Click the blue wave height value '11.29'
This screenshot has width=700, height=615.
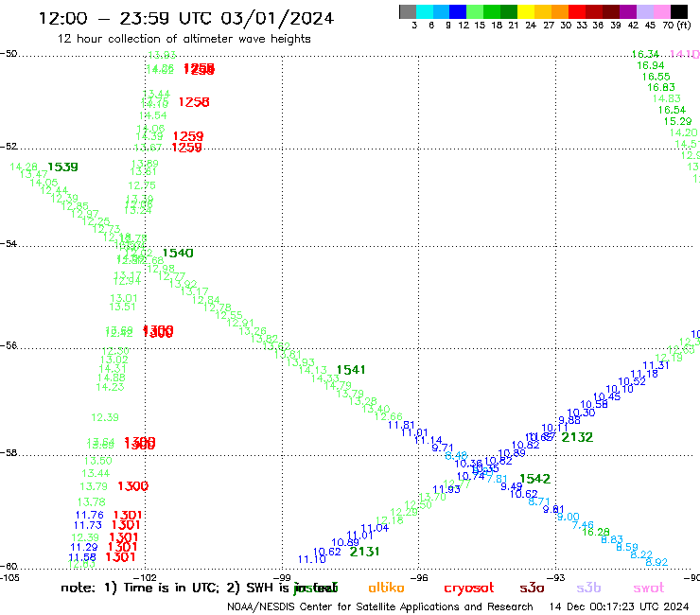[x=84, y=547]
